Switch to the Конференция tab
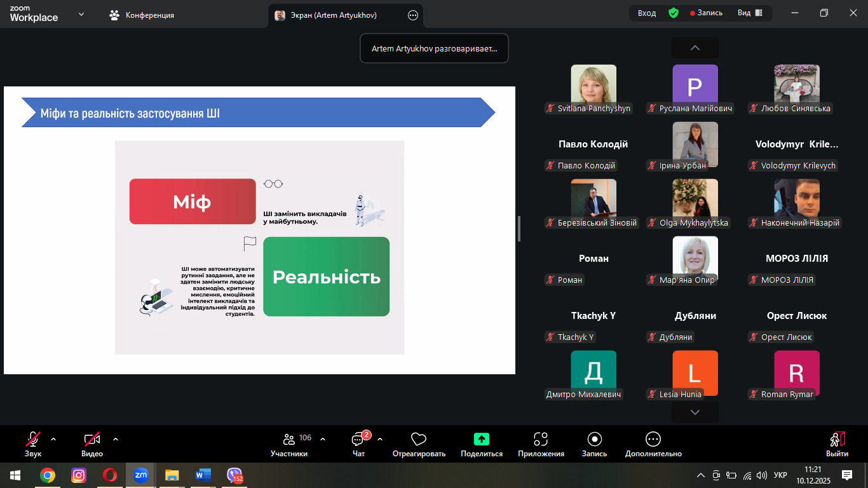 (142, 15)
